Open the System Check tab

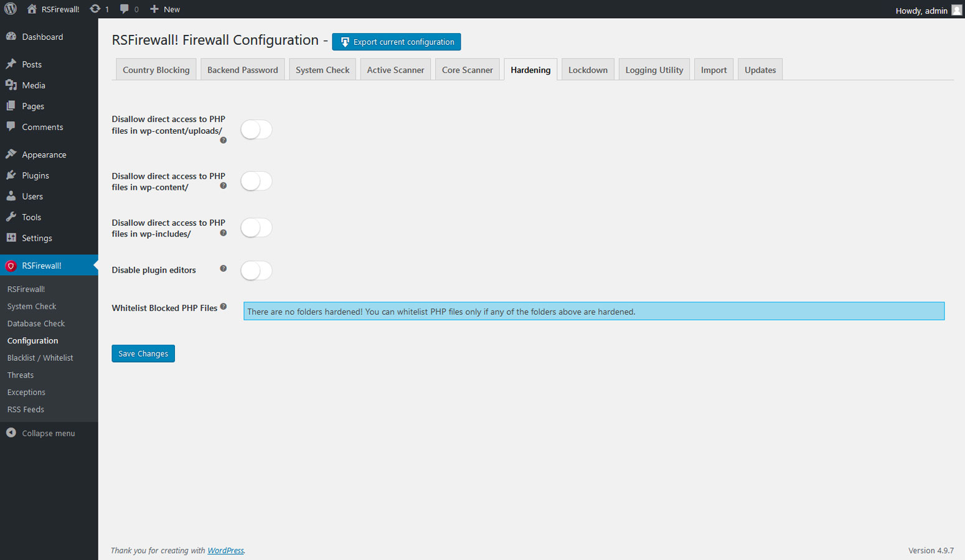pos(322,70)
